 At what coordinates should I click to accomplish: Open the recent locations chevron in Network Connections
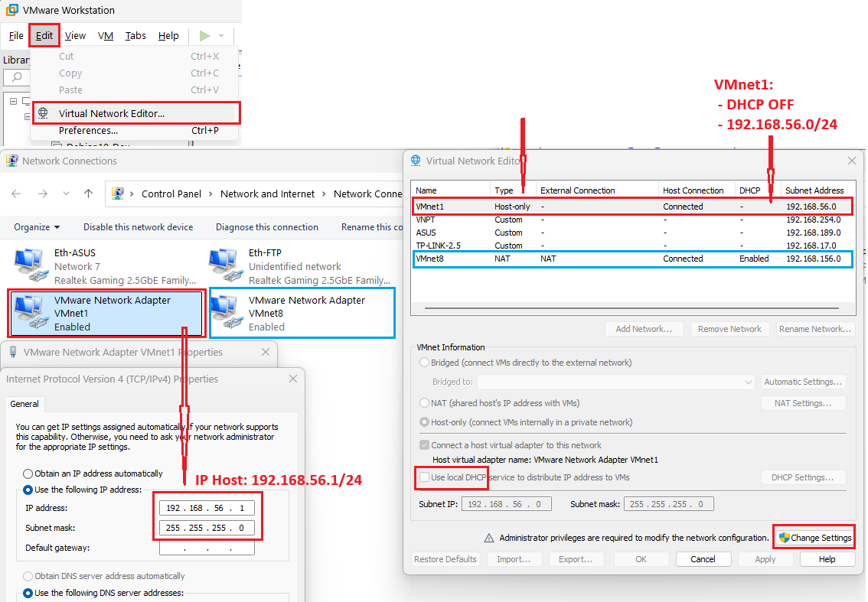tap(67, 194)
